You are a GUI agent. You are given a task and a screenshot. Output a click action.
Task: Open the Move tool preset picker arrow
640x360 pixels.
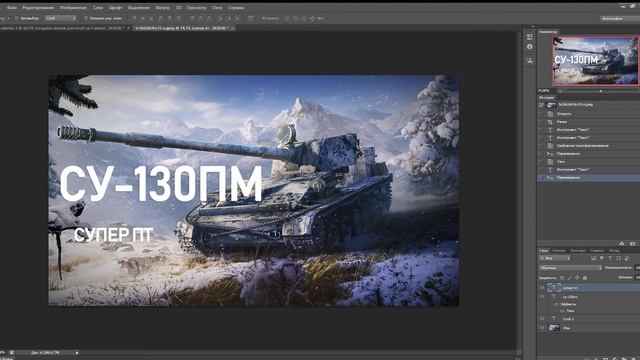click(9, 18)
